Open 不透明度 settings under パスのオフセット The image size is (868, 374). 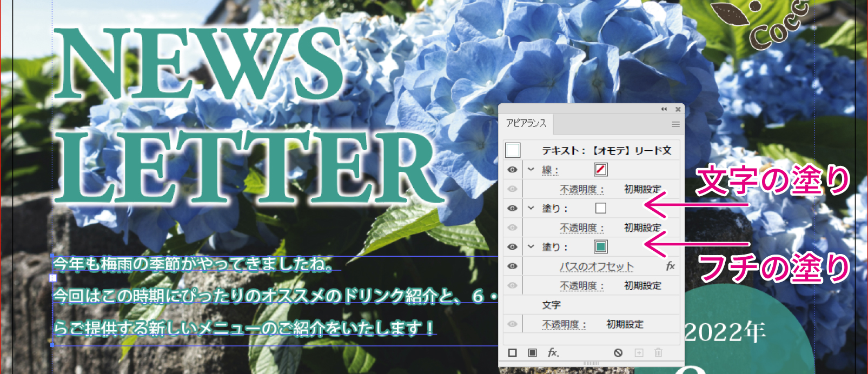(x=581, y=285)
